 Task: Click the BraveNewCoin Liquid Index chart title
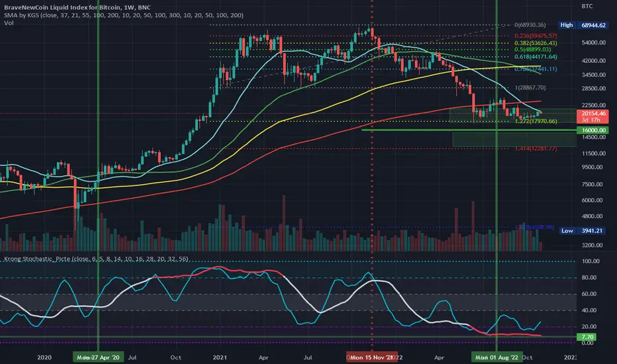[77, 7]
